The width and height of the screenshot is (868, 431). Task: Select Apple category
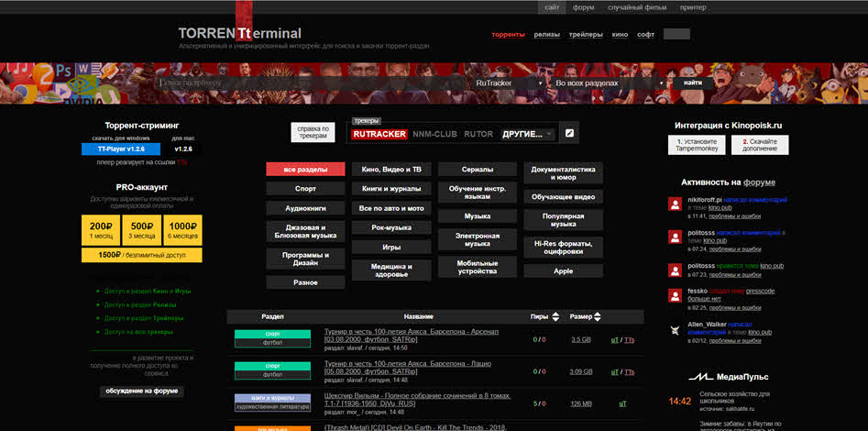563,271
